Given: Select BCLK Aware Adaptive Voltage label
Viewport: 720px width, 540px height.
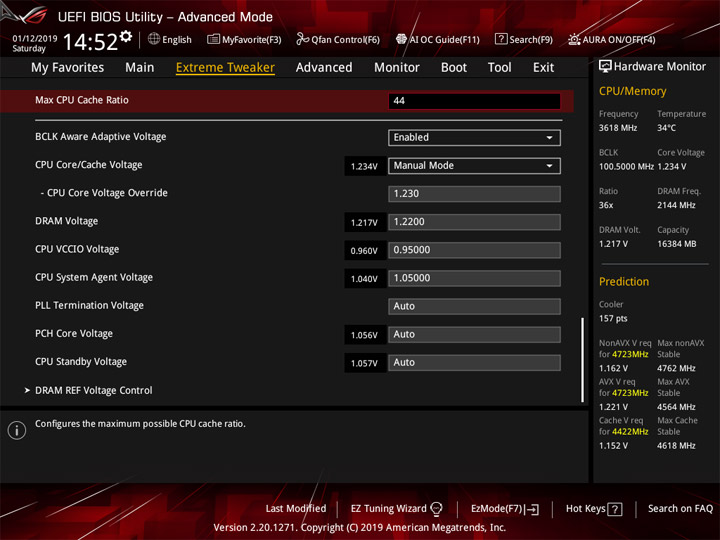Looking at the screenshot, I should click(x=101, y=137).
